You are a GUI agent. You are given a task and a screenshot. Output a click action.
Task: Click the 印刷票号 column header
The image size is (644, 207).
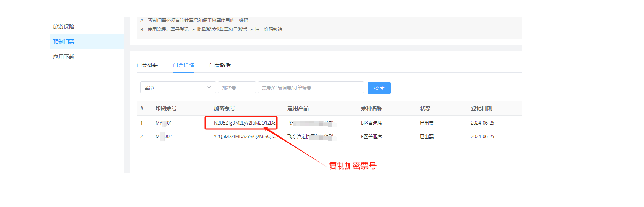pyautogui.click(x=166, y=108)
